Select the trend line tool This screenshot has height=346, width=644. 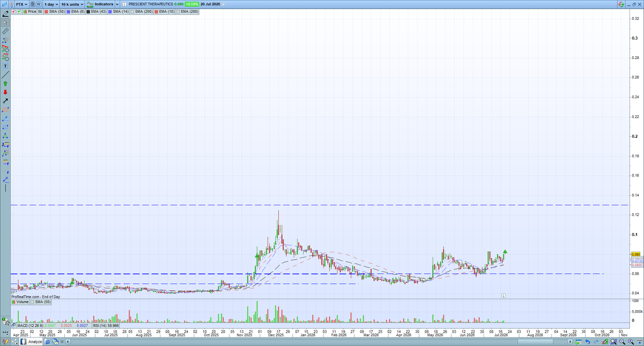pos(5,40)
